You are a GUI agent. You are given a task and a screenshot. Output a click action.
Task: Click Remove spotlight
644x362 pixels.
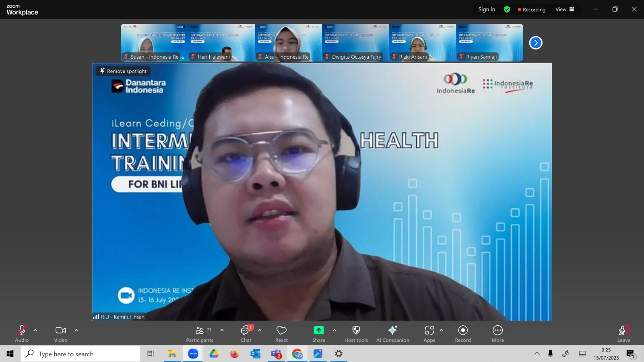123,71
